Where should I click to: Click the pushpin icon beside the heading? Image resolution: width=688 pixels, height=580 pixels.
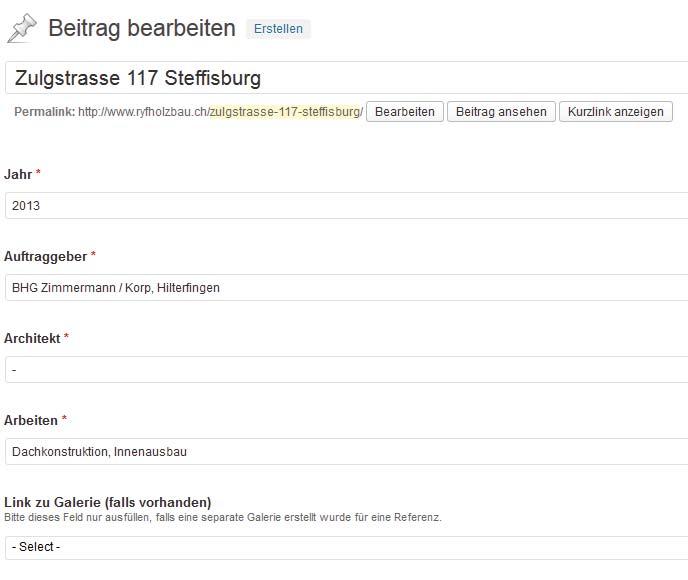tap(22, 29)
